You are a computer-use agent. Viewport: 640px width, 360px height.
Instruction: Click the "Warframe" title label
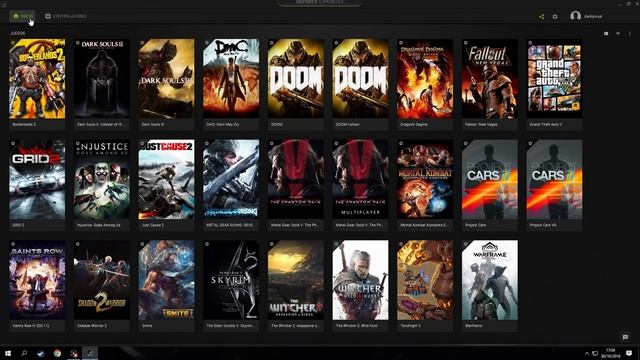point(473,326)
